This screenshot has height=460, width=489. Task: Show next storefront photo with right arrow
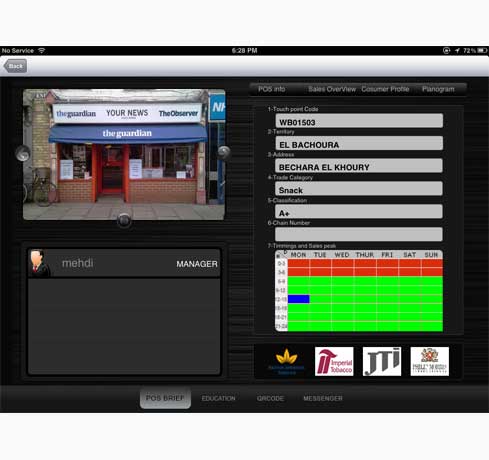(224, 153)
